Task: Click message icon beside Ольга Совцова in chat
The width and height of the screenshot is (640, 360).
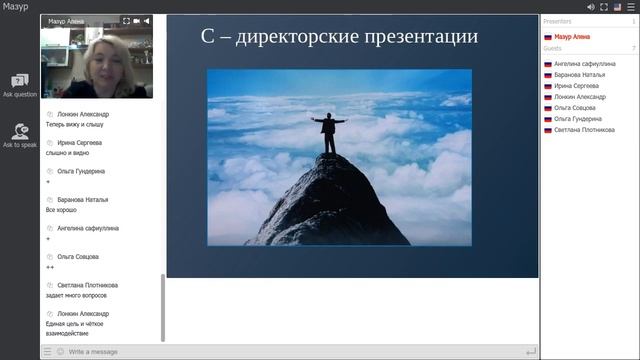Action: (x=50, y=257)
